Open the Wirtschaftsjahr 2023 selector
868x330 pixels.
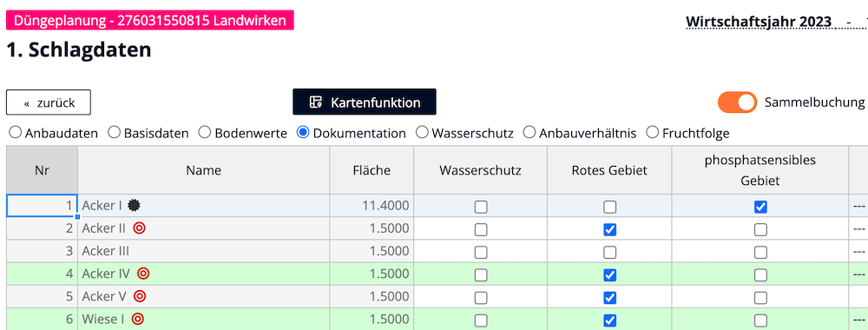pyautogui.click(x=759, y=22)
